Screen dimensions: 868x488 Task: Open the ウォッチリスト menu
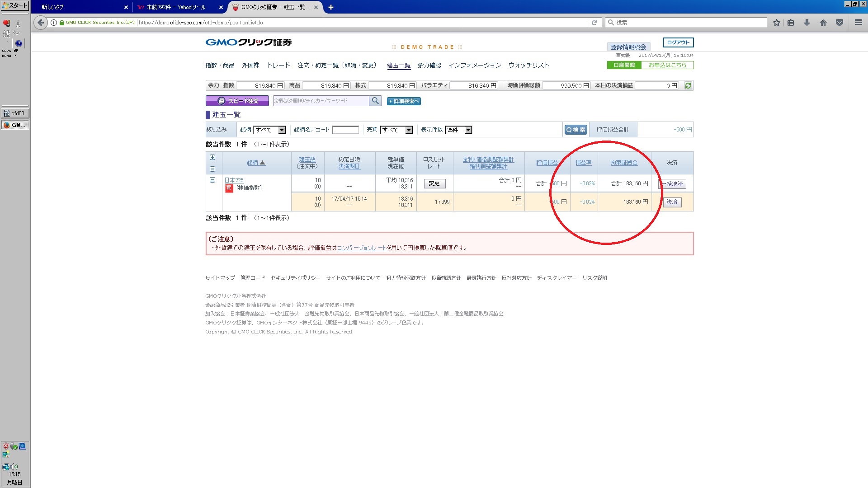click(x=529, y=65)
